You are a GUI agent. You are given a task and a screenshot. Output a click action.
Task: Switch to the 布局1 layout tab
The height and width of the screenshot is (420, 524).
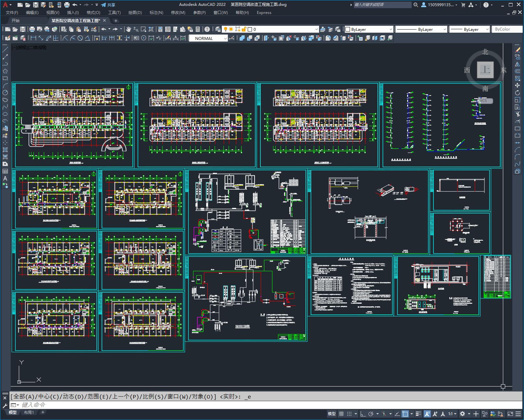(29, 412)
